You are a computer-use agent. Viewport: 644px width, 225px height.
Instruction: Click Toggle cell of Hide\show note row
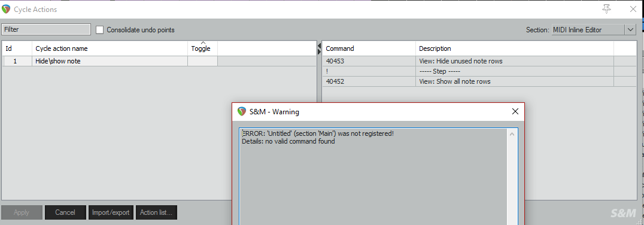coord(202,61)
